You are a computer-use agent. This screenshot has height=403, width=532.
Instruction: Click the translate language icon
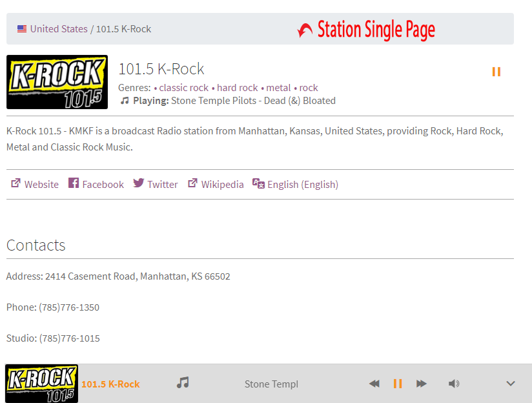click(258, 183)
